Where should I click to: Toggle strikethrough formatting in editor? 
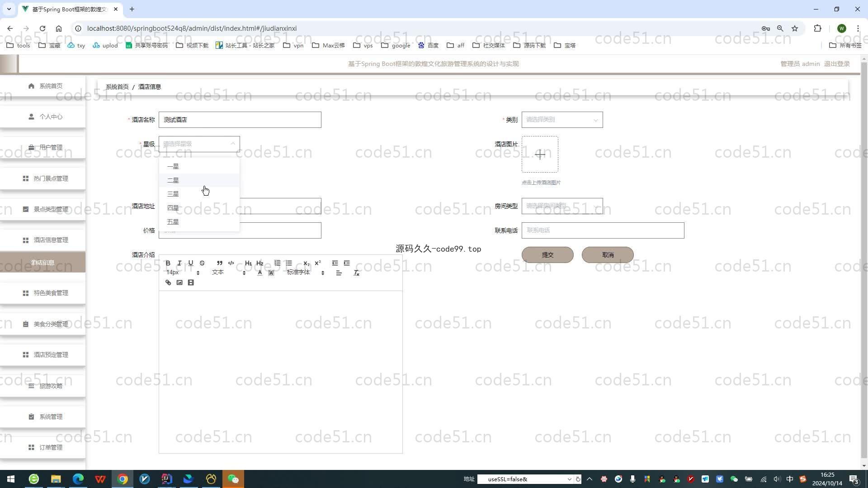202,263
